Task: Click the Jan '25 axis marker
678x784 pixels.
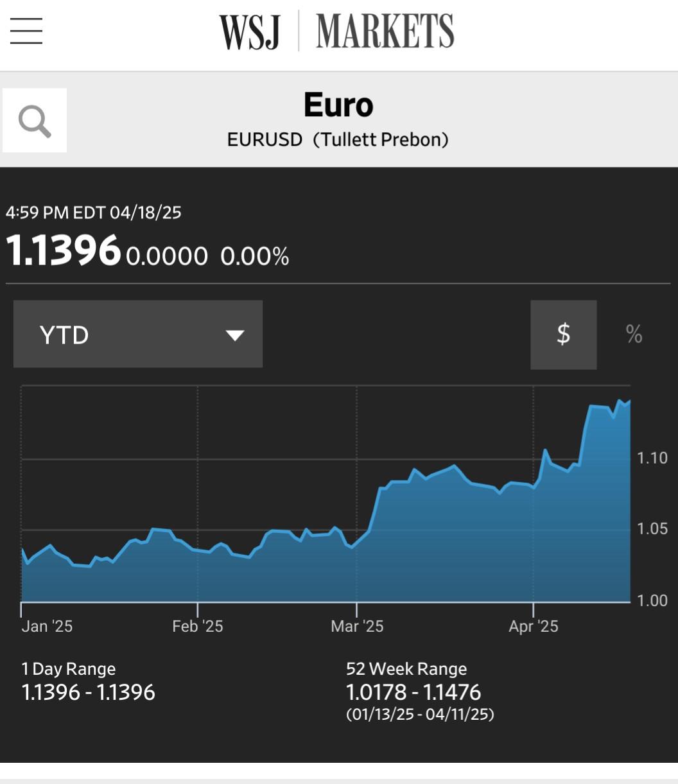Action: coord(47,626)
